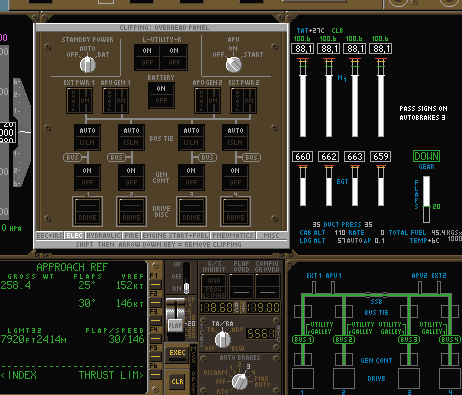462x395 pixels.
Task: Toggle BUS TIE 3 AUTO/ISLN switch
Action: coord(191,137)
